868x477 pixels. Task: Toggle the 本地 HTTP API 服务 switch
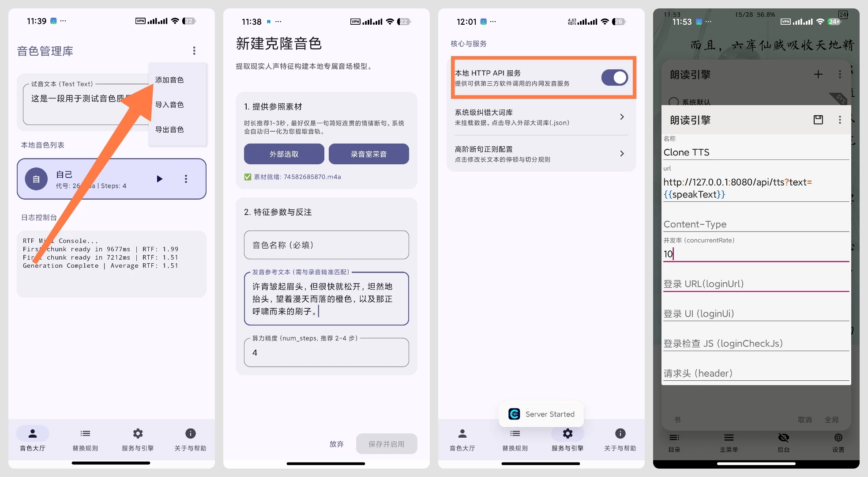click(x=614, y=78)
